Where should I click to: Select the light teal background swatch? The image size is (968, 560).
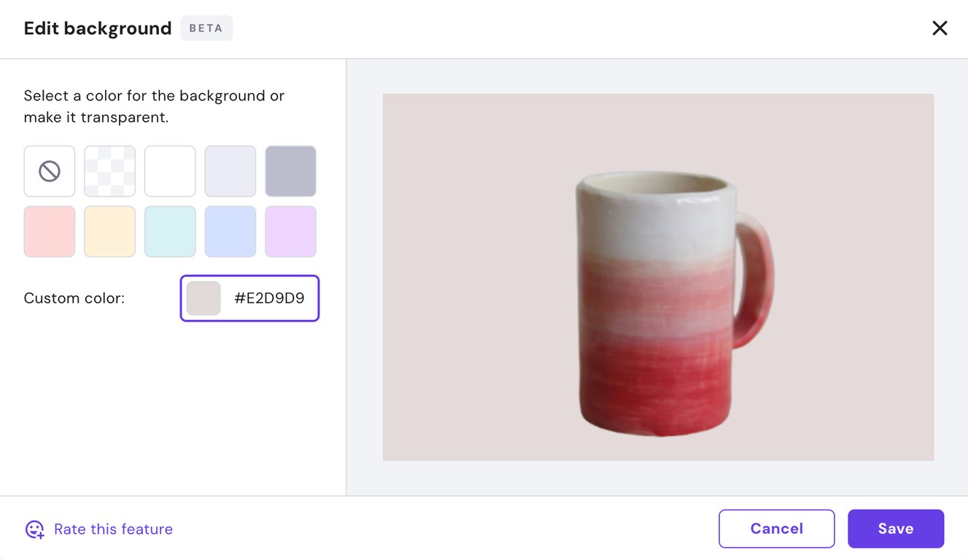170,232
